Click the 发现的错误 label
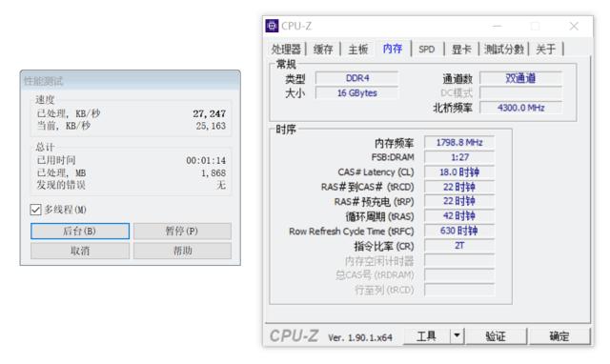Viewport: 610px width, 364px height. 61,185
